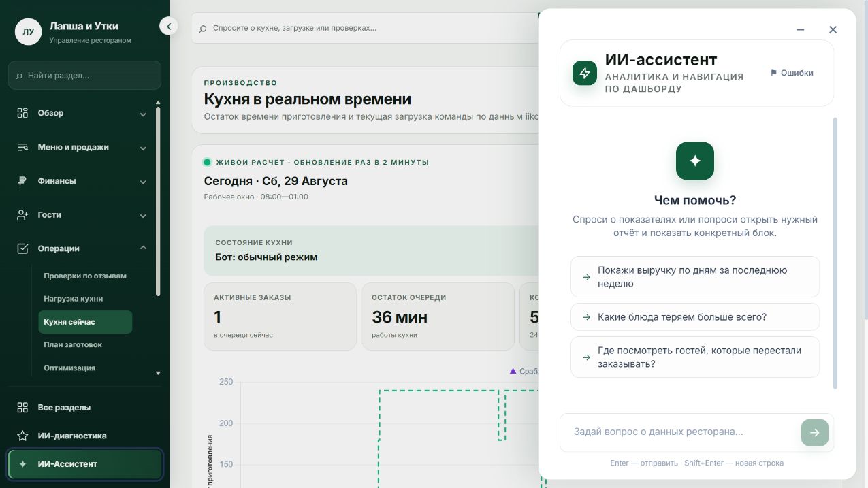
Task: Click the Все разделы grid icon
Action: click(x=22, y=408)
